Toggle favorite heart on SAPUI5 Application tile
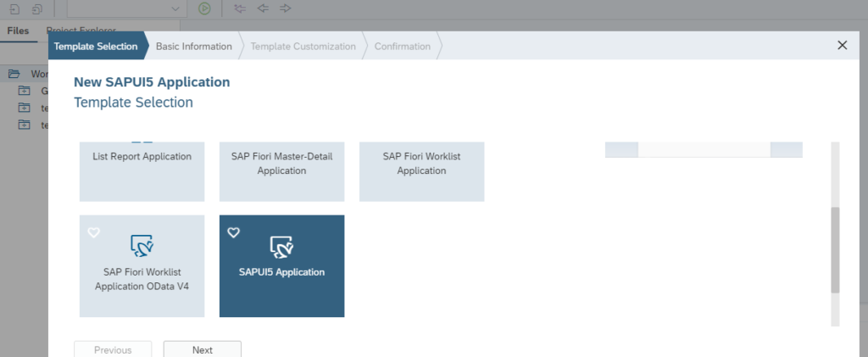Screen dimensions: 868x357 tap(234, 232)
